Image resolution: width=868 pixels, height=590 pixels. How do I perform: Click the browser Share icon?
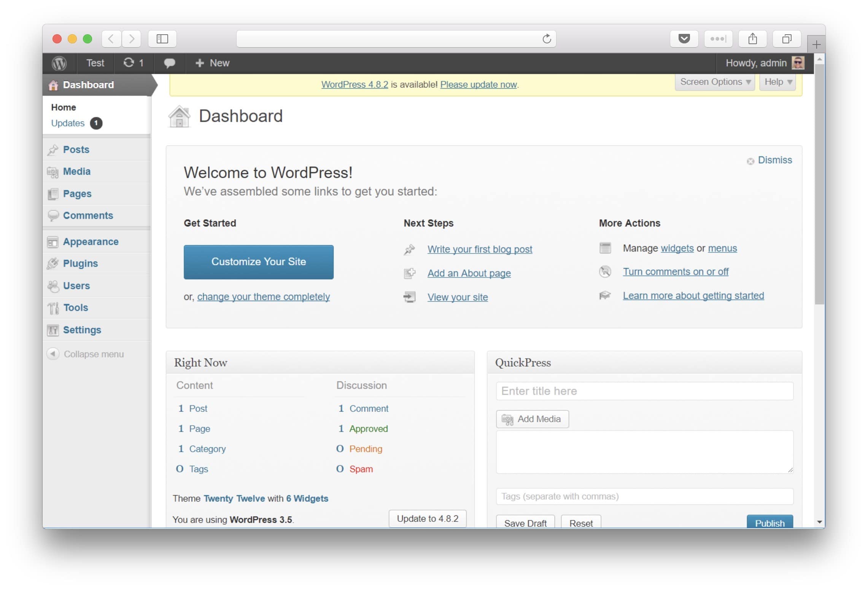(752, 39)
